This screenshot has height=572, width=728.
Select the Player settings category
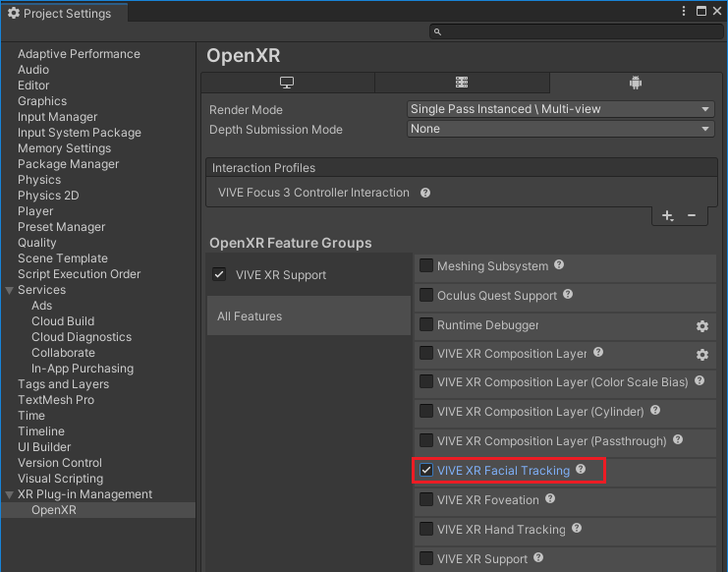click(x=35, y=211)
